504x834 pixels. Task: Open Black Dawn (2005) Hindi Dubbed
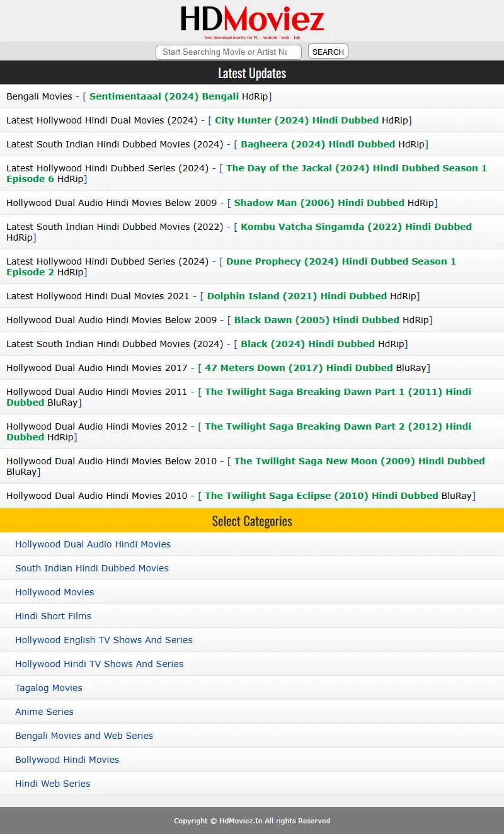click(317, 320)
